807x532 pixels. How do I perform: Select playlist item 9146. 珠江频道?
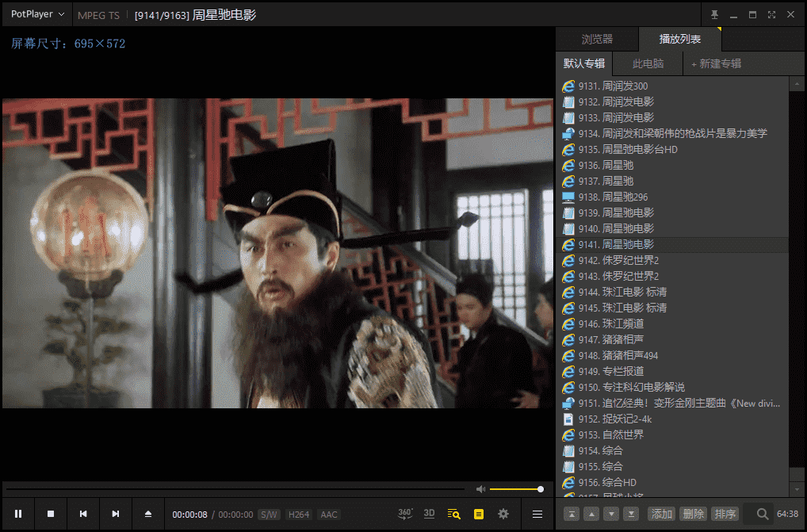[x=622, y=323]
